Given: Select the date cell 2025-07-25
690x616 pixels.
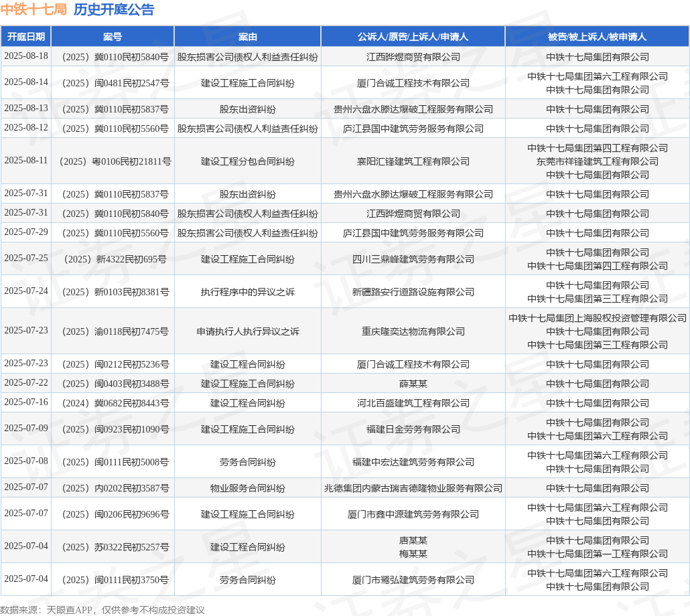Looking at the screenshot, I should coord(26,258).
